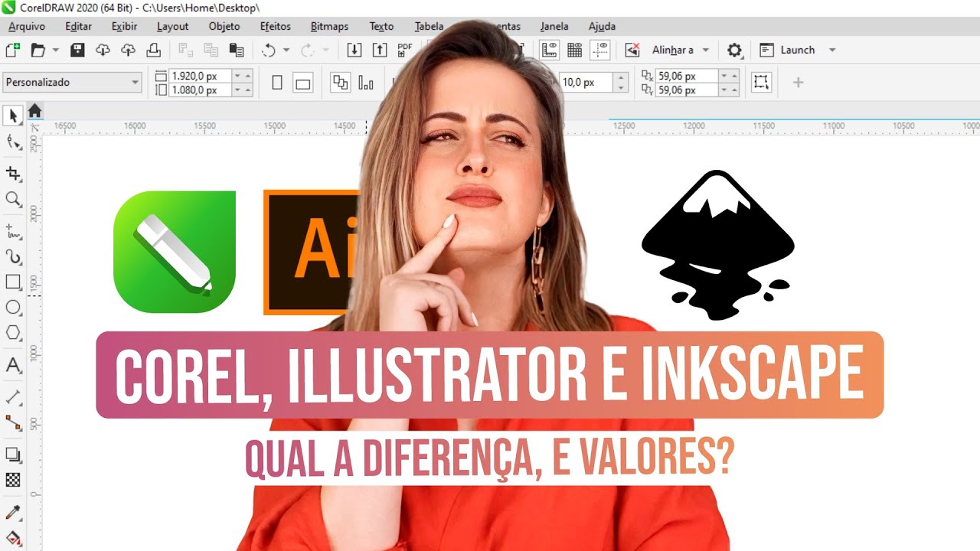Expand the Launch dropdown arrow
Image resolution: width=980 pixels, height=551 pixels.
pyautogui.click(x=832, y=50)
